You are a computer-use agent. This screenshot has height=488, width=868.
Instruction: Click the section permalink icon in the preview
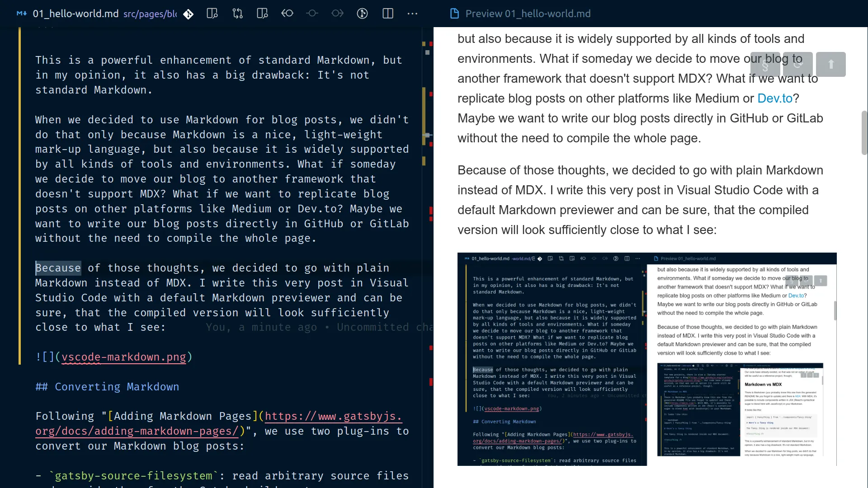point(765,64)
